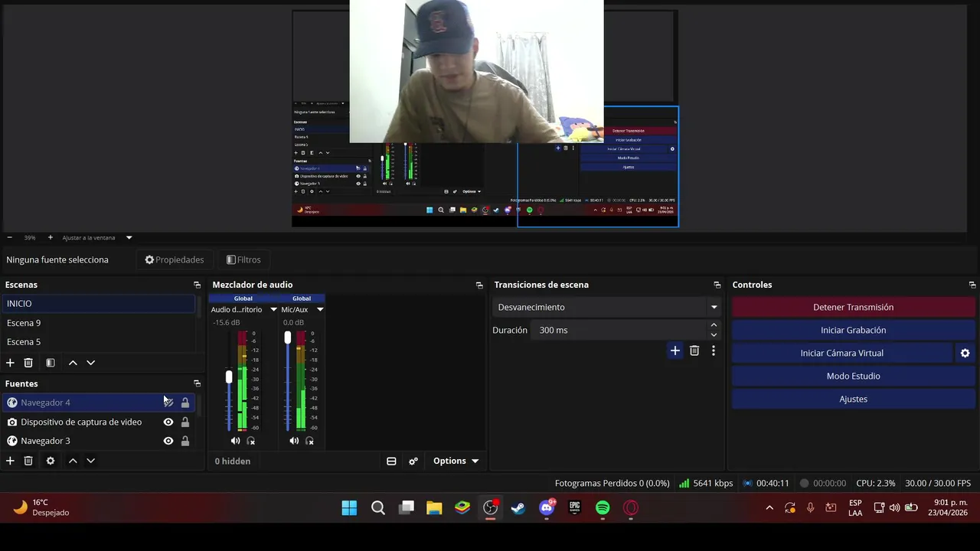Hide Navegador 3 source

168,441
